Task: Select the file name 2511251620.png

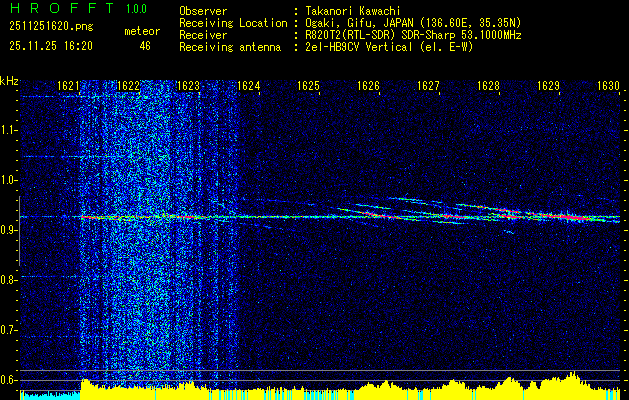Action: (51, 27)
